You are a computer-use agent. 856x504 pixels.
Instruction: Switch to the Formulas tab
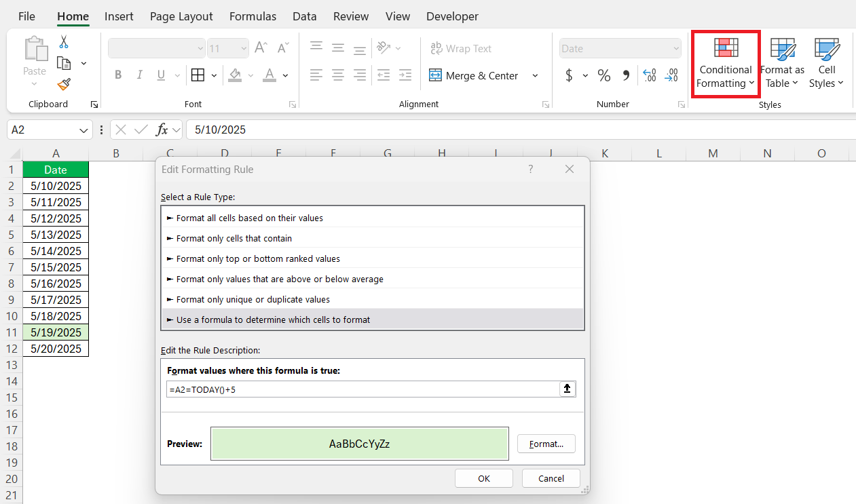click(x=253, y=16)
